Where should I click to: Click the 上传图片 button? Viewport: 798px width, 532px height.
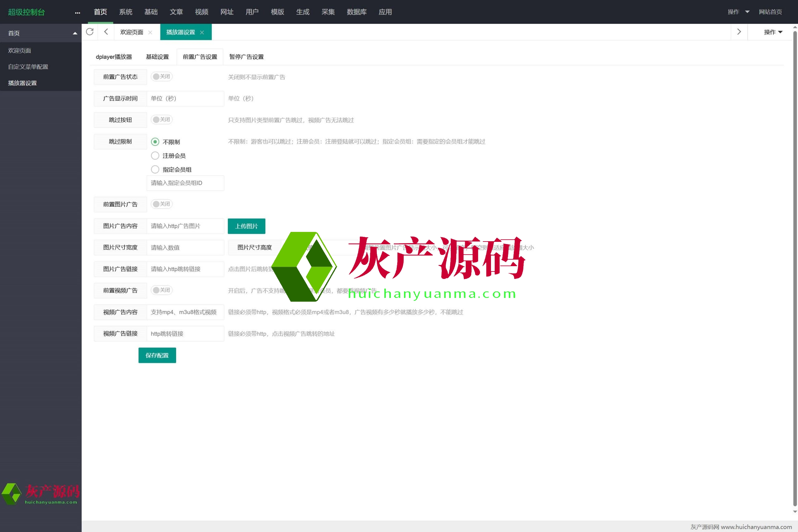[246, 226]
